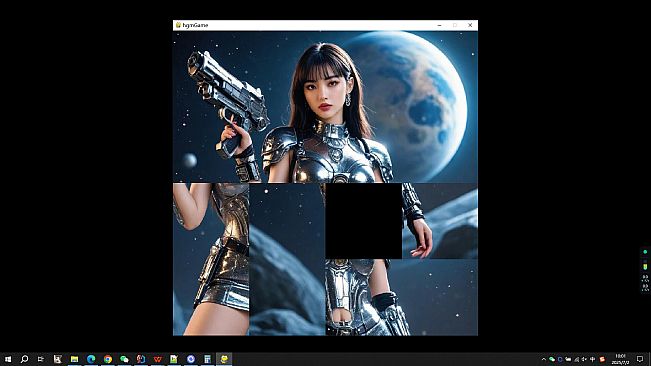Click the starry-sky tile left of the empty slot

pos(287,221)
